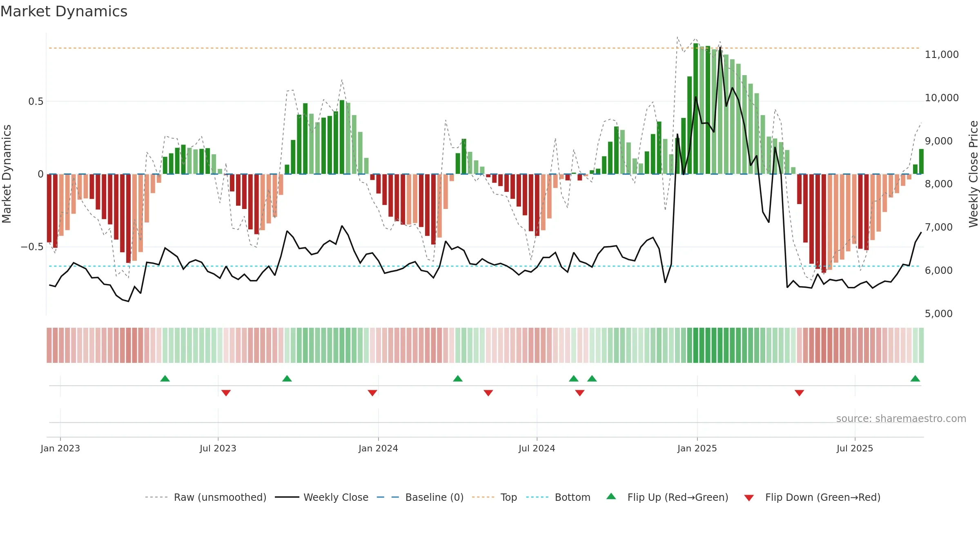Click the red flip-down marker before Jan 2024
The width and height of the screenshot is (980, 551).
tap(372, 393)
